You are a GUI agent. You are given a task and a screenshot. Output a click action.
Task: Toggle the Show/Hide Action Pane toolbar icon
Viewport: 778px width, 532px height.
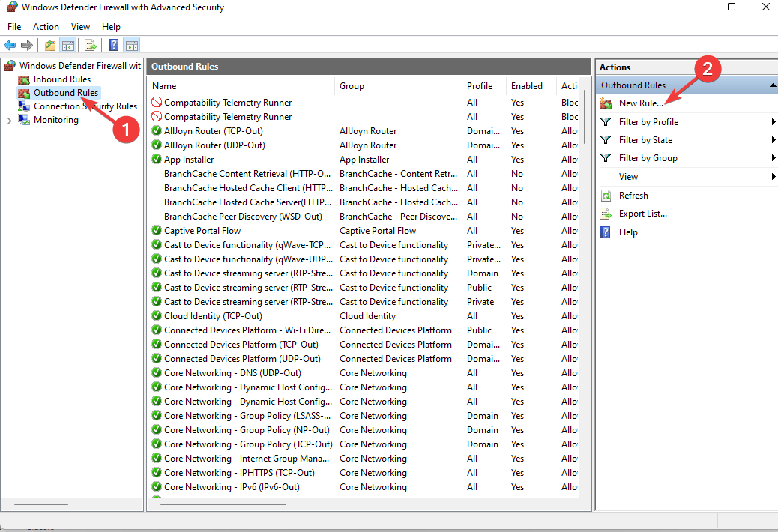pyautogui.click(x=132, y=45)
